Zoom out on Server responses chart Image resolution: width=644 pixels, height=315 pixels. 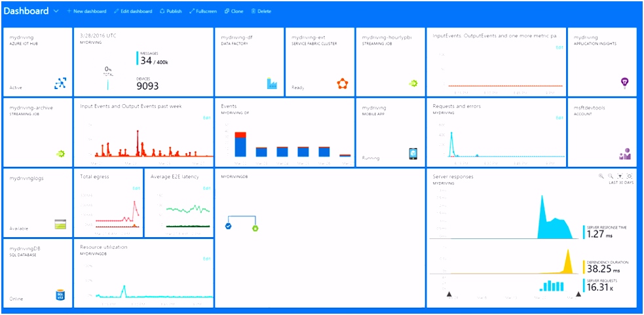pos(611,176)
